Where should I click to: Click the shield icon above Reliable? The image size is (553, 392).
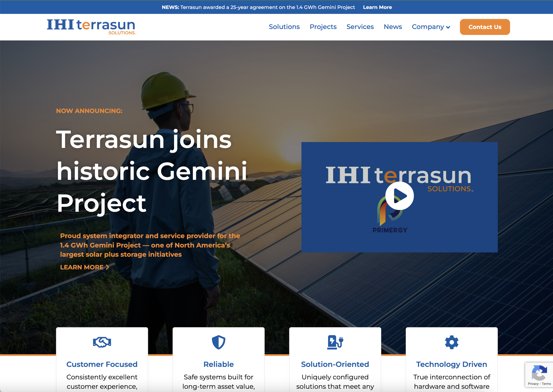[x=218, y=342]
